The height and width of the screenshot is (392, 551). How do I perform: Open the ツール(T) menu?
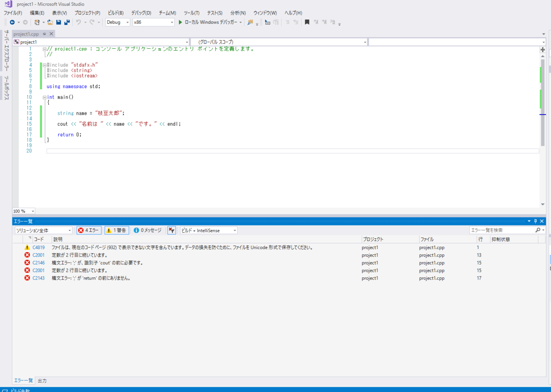(191, 13)
